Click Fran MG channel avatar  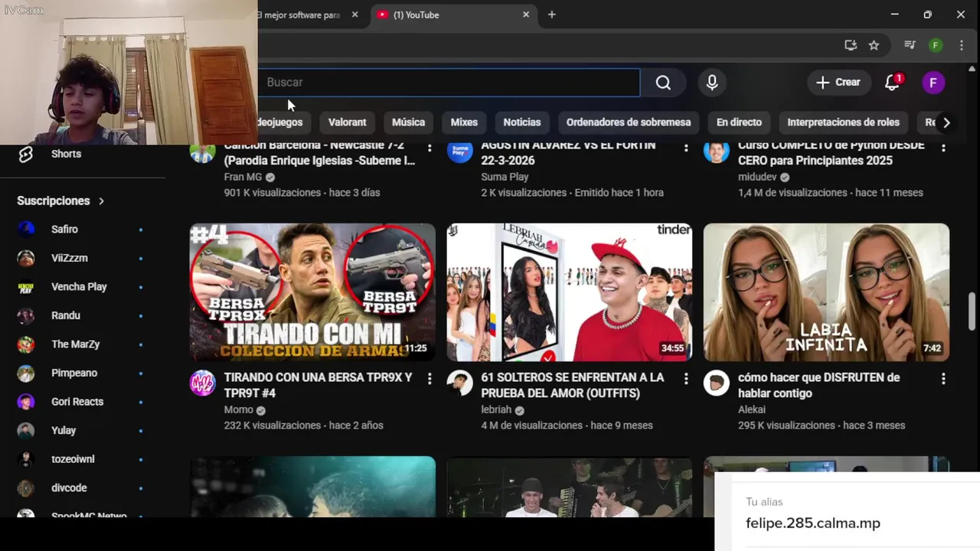[203, 153]
